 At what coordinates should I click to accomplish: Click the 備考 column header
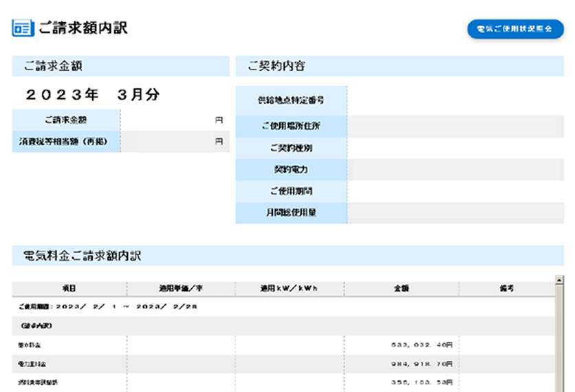coord(506,289)
